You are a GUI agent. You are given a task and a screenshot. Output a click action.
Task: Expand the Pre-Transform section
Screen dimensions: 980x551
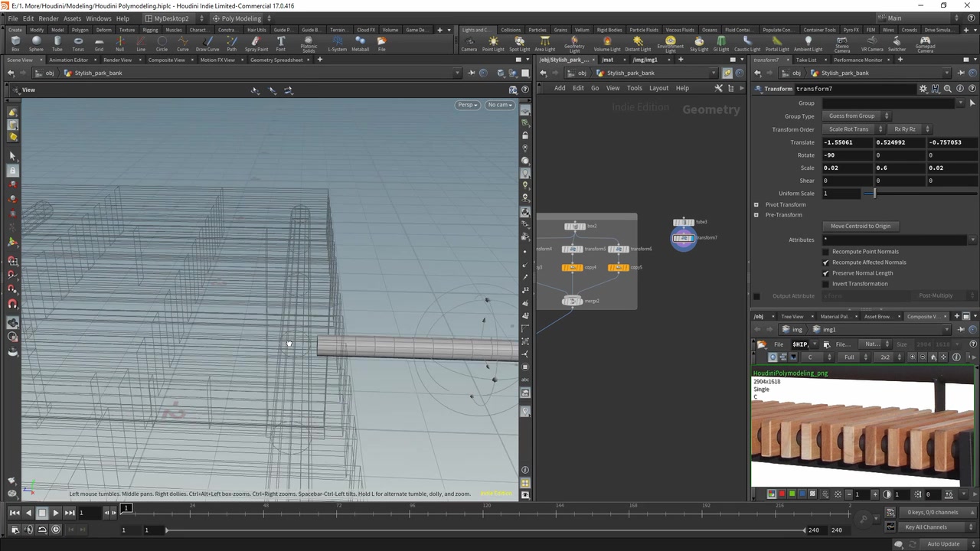[756, 215]
